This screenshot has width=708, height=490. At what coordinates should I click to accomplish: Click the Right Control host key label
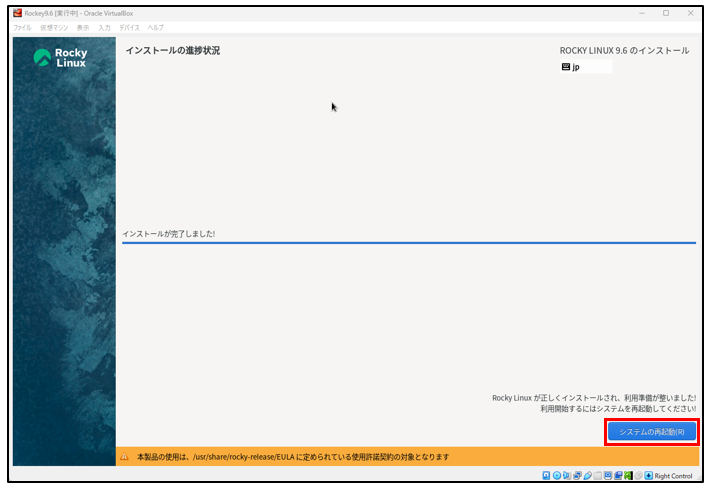[x=674, y=476]
